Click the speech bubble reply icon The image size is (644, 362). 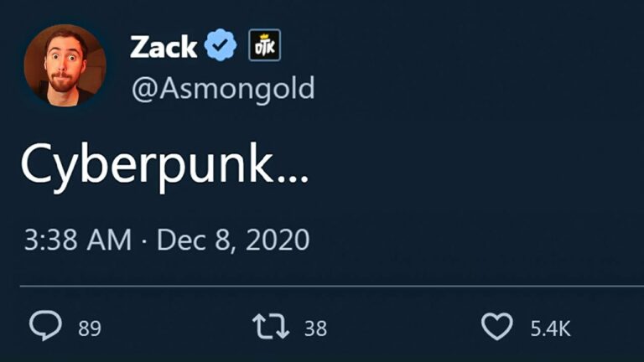44,327
